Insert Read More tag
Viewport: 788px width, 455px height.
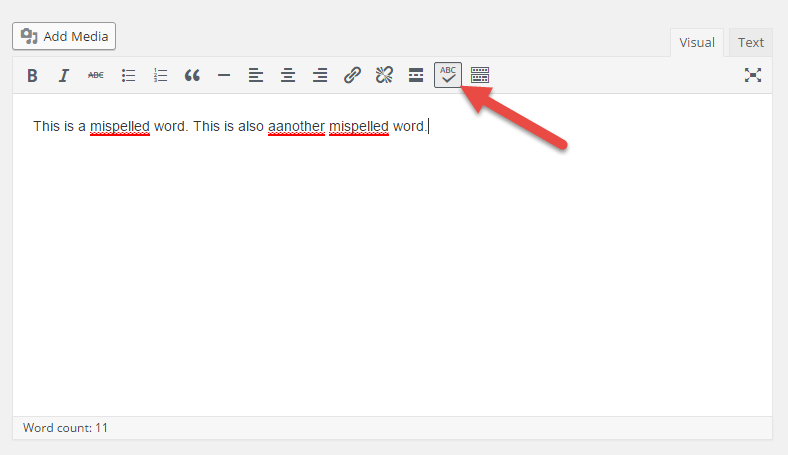[x=416, y=75]
